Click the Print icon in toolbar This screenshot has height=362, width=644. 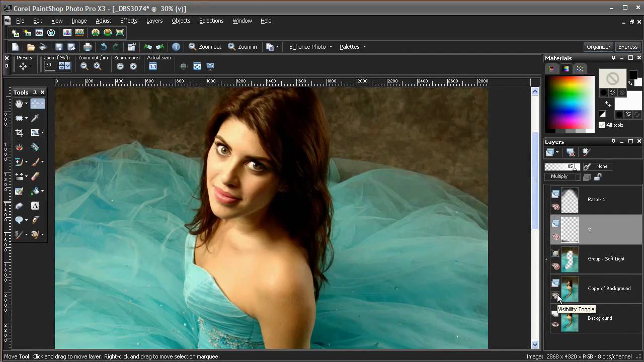tap(88, 47)
